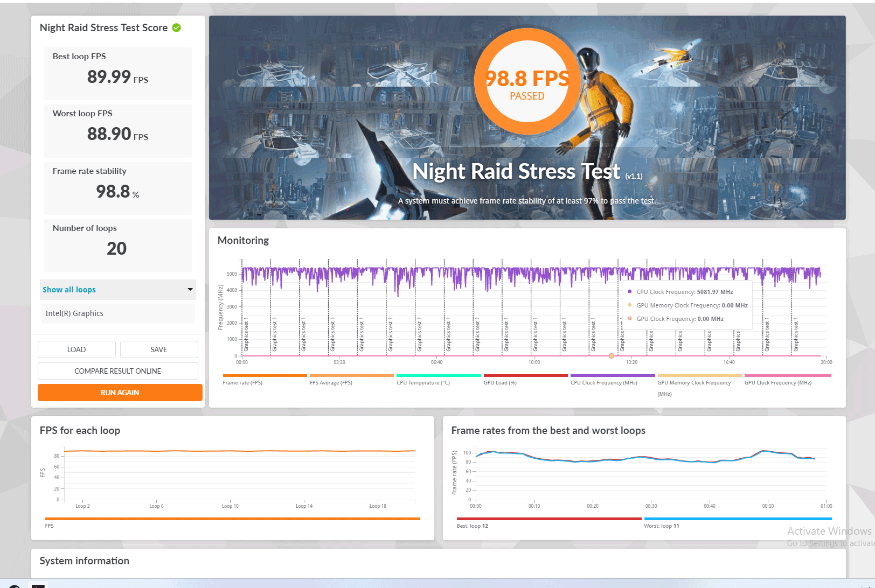Viewport: 875px width, 588px height.
Task: Click the green validation checkmark icon
Action: [x=176, y=27]
